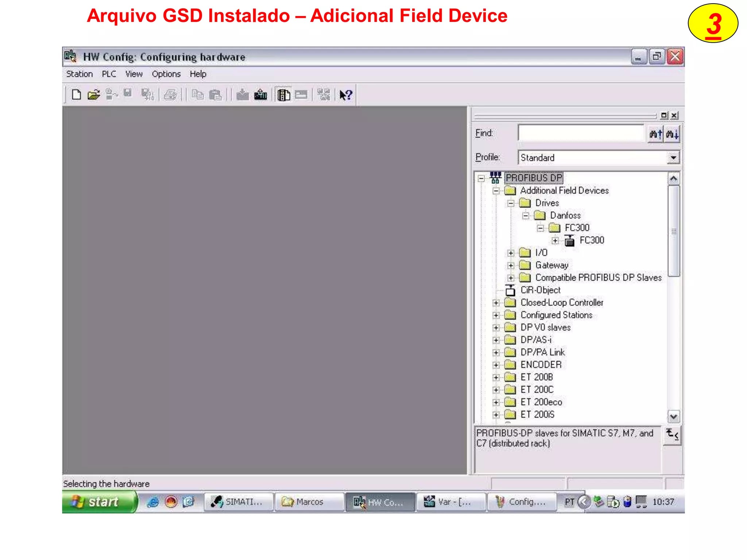
Task: Click the Address Overview toolbar icon
Action: [x=301, y=95]
